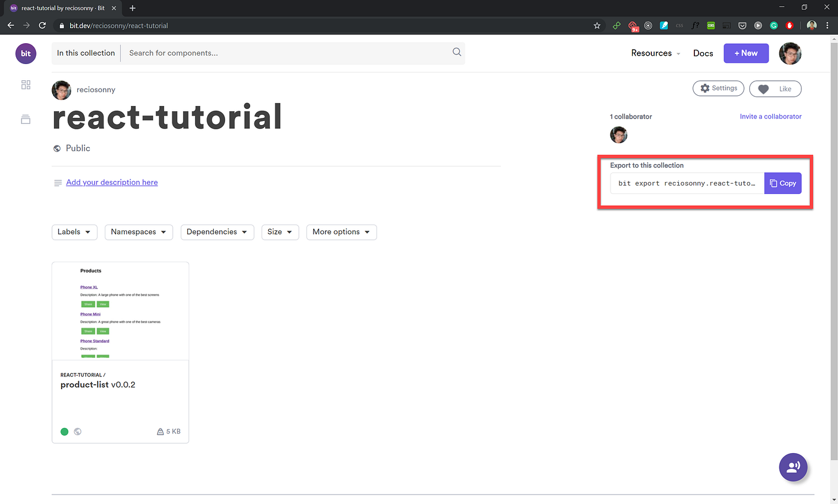Click the collaborator avatar under 1 collaborator

click(x=618, y=135)
